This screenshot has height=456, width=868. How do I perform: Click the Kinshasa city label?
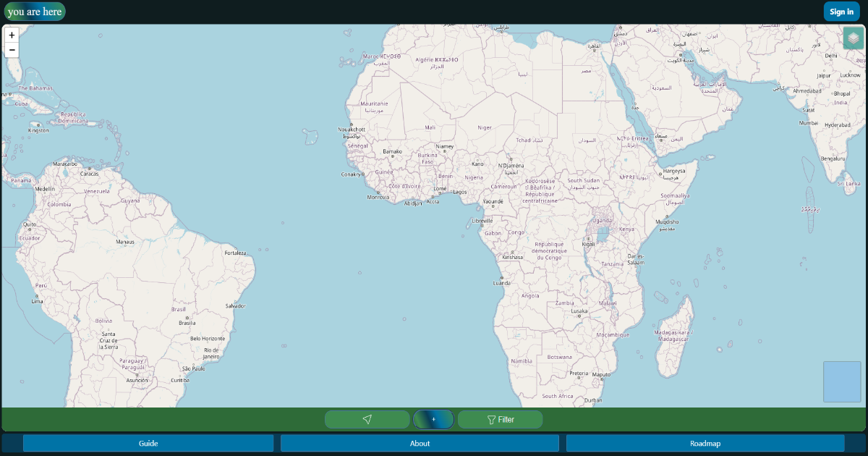[x=512, y=257]
